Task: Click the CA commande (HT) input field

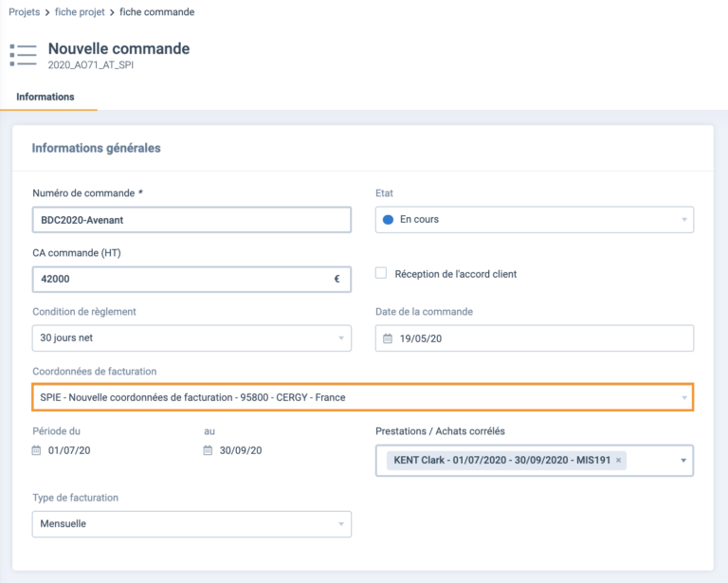Action: pyautogui.click(x=191, y=279)
